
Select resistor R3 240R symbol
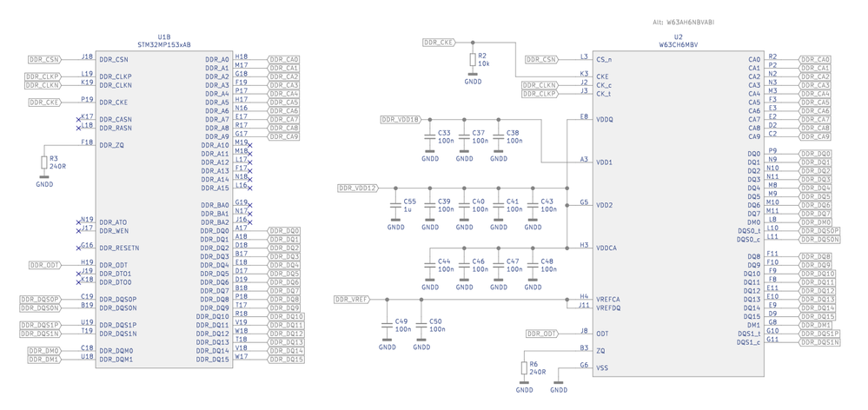44,162
